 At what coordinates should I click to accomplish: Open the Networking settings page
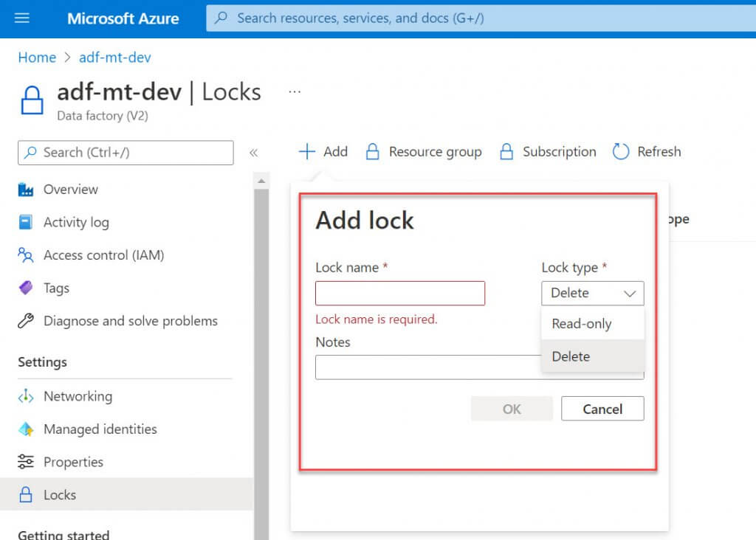click(x=78, y=396)
